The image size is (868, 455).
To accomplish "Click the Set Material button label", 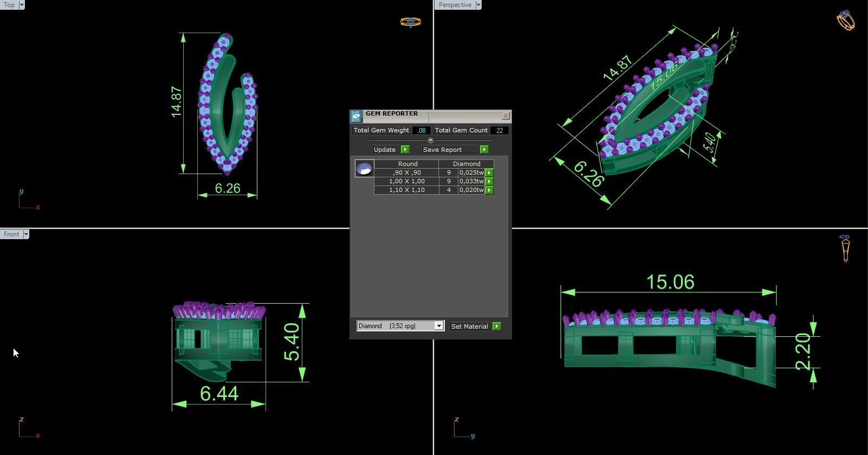I will 469,326.
